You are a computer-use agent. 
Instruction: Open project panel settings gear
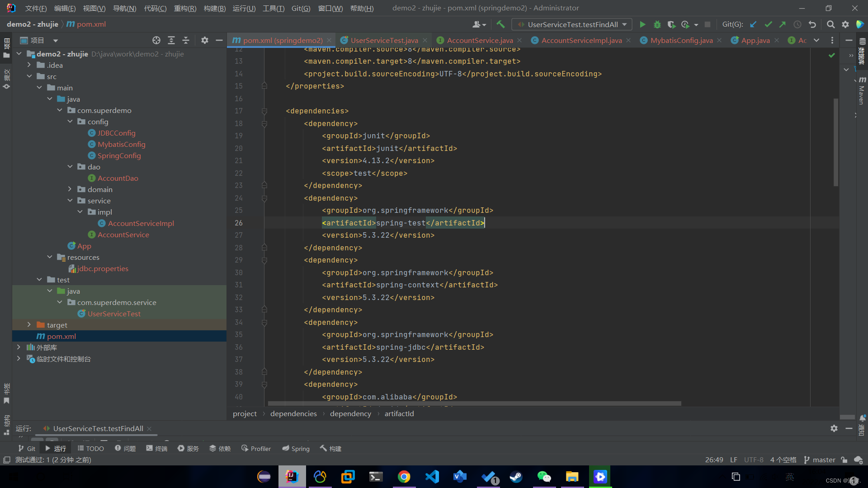[x=205, y=40]
